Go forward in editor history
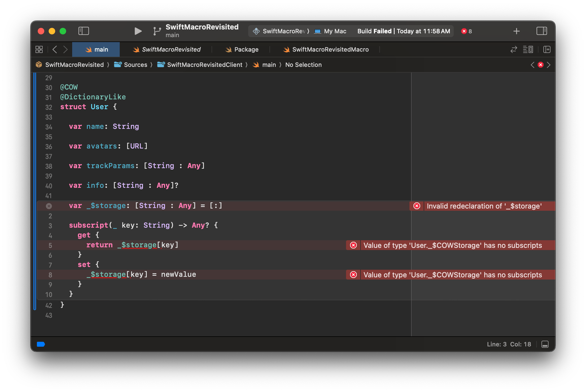 65,49
